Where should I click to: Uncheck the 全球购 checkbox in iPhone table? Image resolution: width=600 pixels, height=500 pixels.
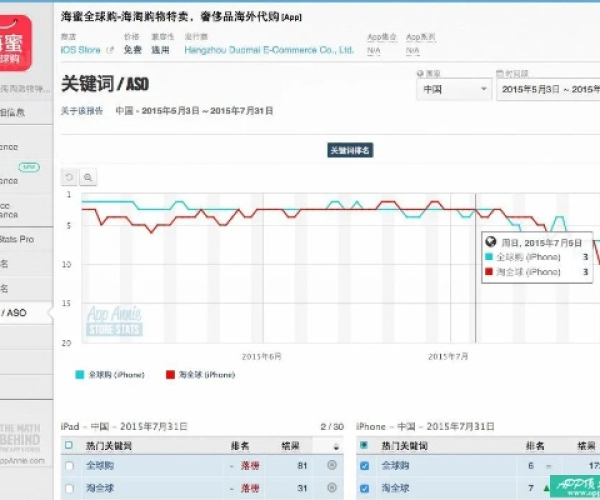[365, 466]
